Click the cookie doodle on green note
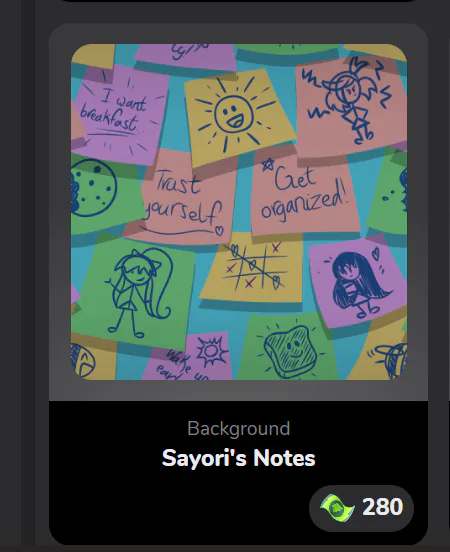The image size is (450, 552). 93,188
